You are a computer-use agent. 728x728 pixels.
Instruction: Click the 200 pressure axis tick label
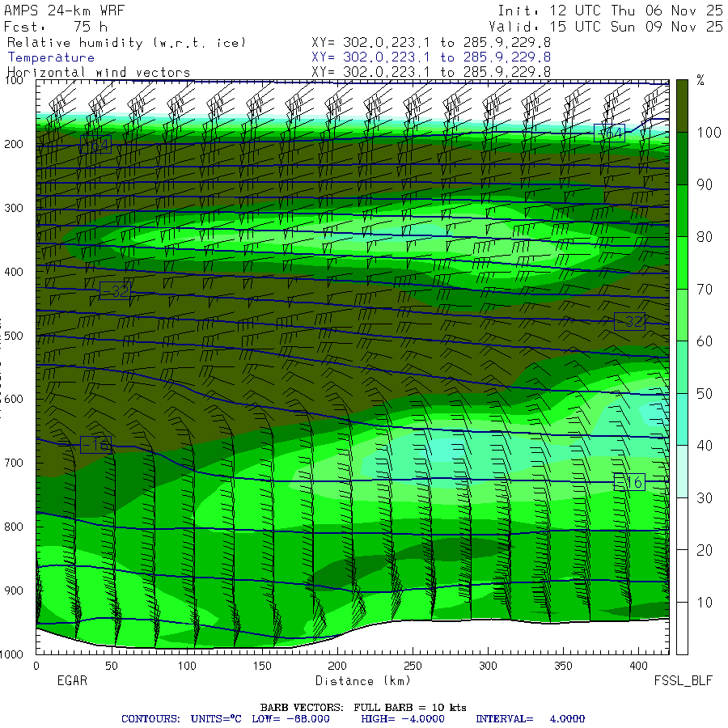(14, 144)
